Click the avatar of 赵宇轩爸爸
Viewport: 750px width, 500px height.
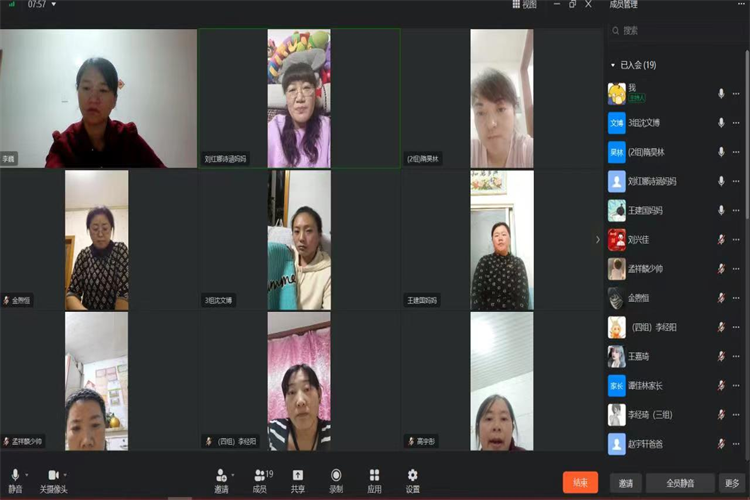(x=617, y=444)
